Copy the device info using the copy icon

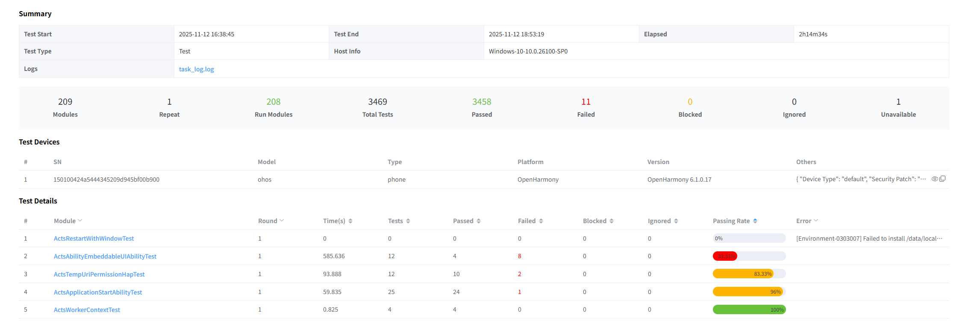(942, 179)
